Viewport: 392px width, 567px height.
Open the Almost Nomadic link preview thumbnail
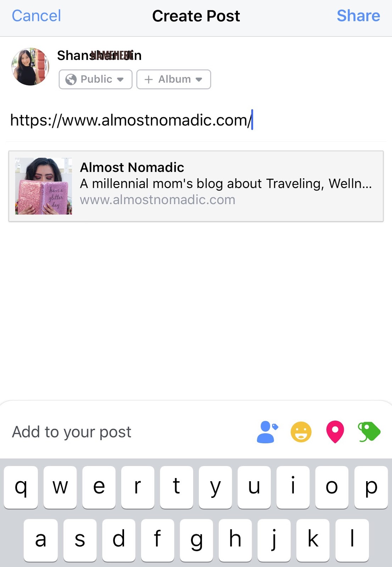click(44, 186)
